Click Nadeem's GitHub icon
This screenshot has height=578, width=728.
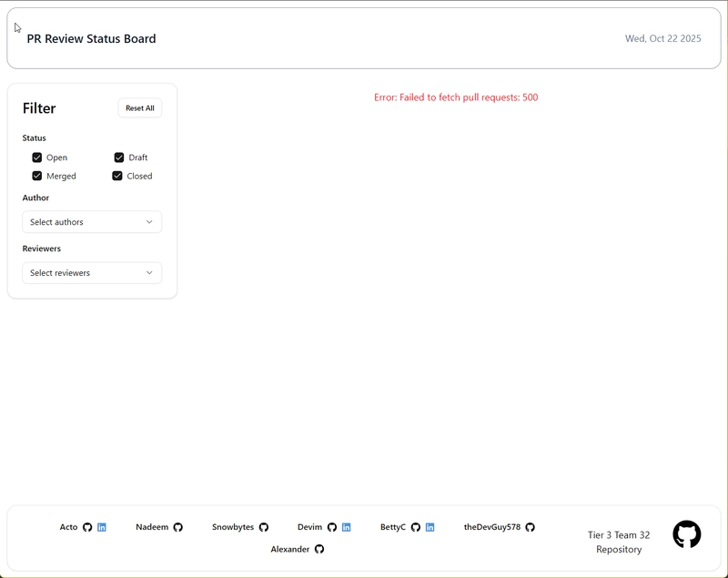pyautogui.click(x=178, y=527)
